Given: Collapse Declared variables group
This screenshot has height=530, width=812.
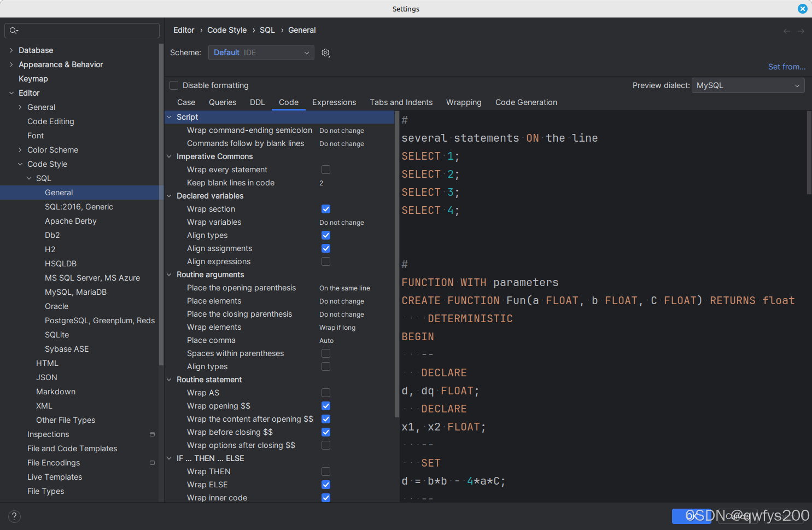Looking at the screenshot, I should (169, 196).
